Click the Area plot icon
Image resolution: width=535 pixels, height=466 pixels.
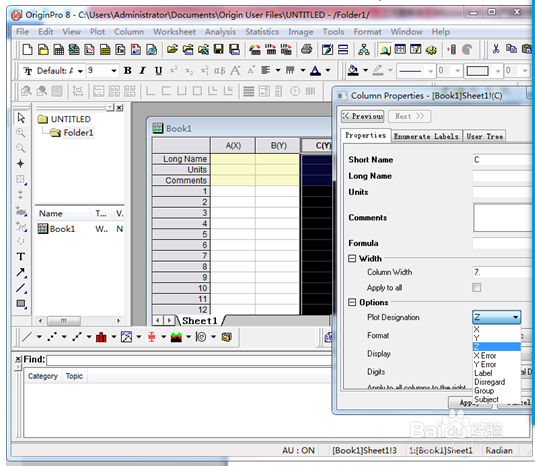[x=176, y=337]
